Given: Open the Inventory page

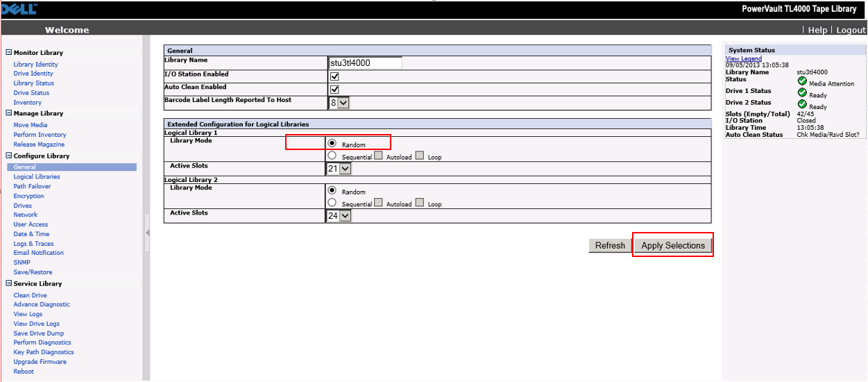Looking at the screenshot, I should tap(28, 103).
